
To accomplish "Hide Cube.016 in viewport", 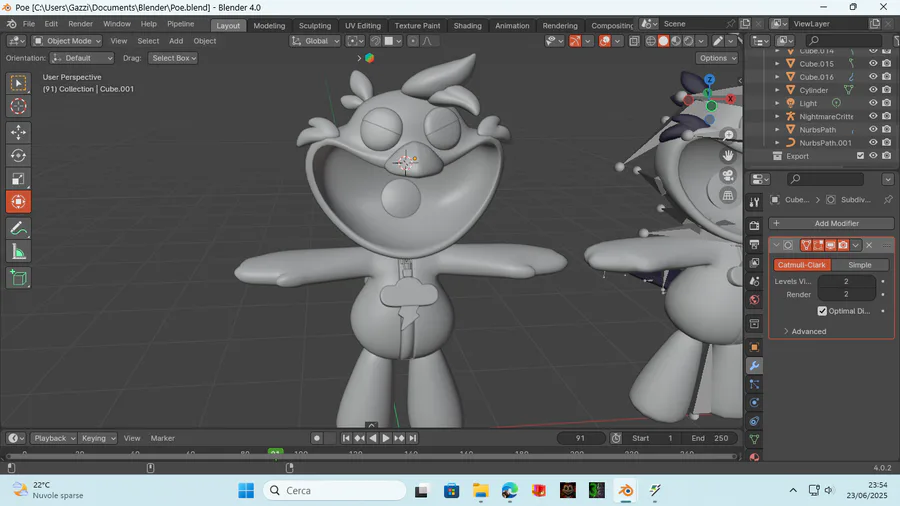I will [873, 76].
